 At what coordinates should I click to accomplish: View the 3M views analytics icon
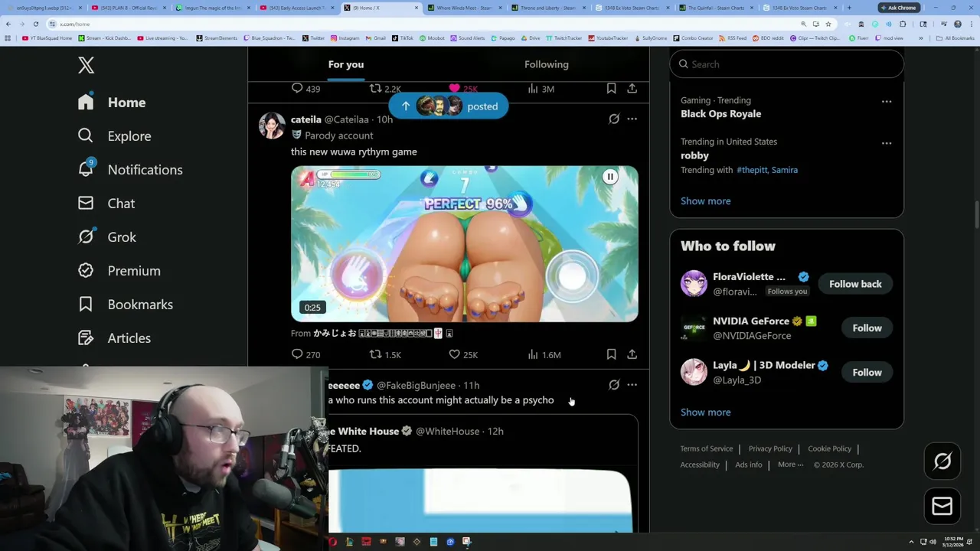coord(541,89)
